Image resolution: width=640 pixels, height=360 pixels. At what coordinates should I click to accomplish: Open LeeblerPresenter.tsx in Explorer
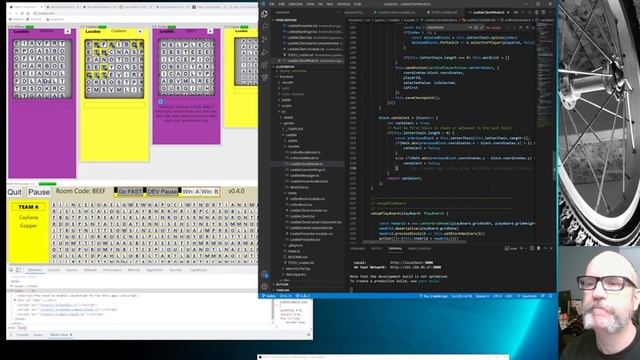305,240
